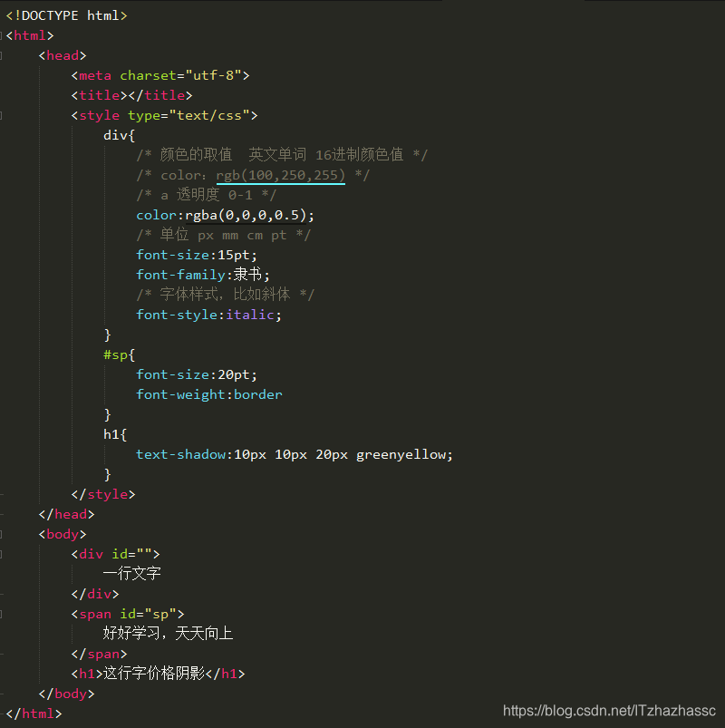Viewport: 725px width, 728px height.
Task: Click the closing div tag
Action: point(95,595)
